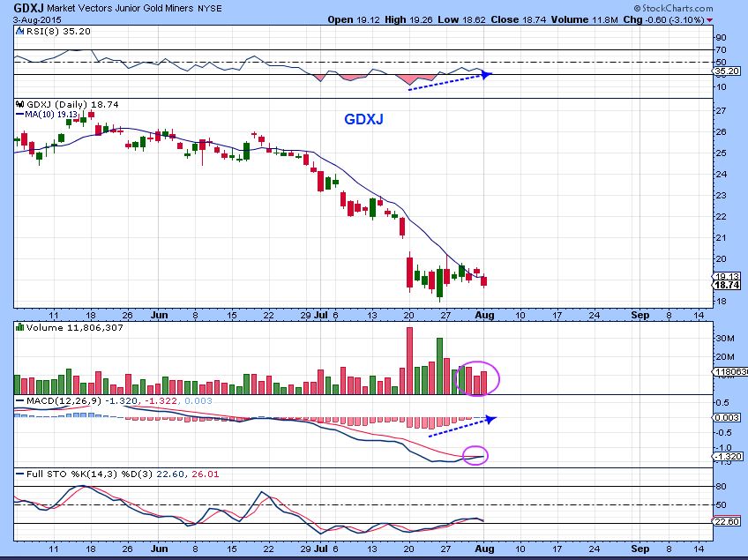Screen dimensions: 748x560
Task: Click the Full STO legend line marker
Action: (x=19, y=474)
